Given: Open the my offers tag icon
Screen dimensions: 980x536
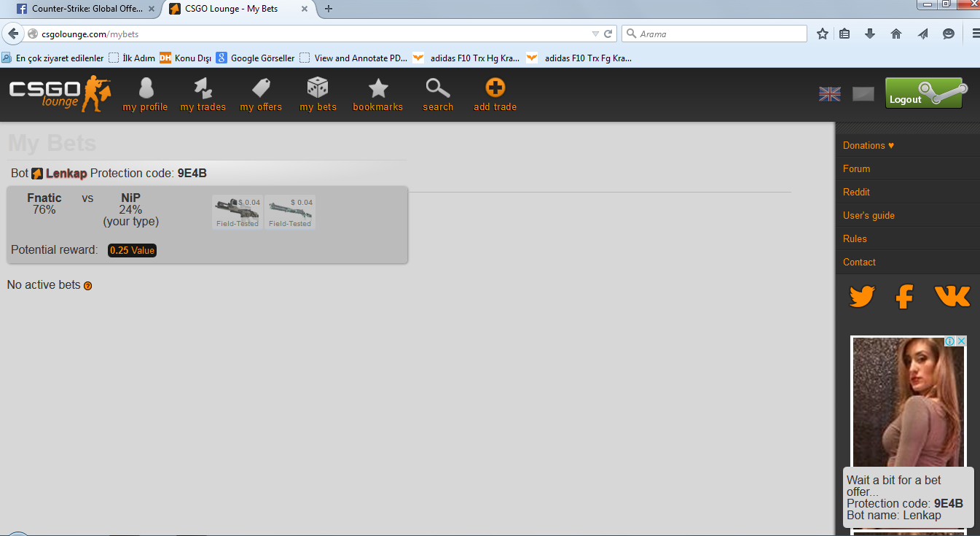Looking at the screenshot, I should (x=261, y=88).
